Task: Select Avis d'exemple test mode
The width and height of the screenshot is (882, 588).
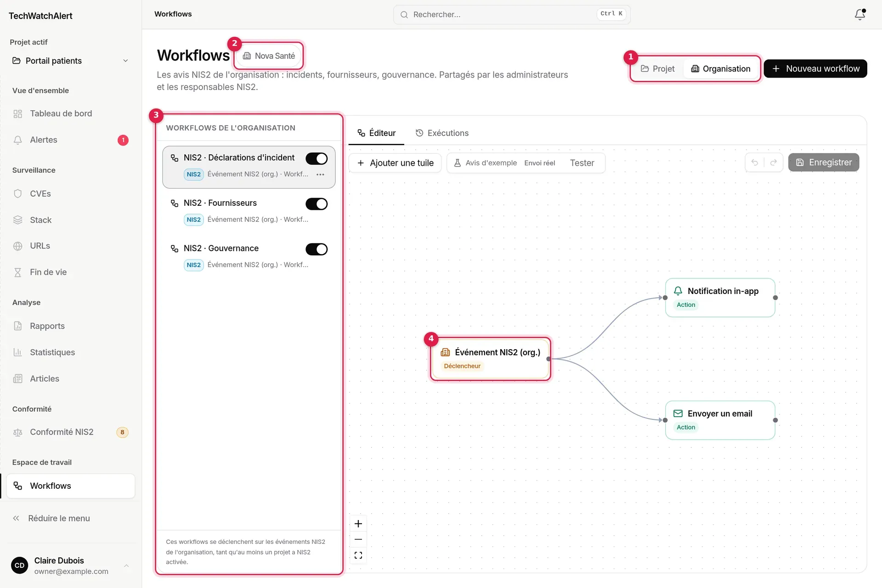Action: [x=485, y=163]
